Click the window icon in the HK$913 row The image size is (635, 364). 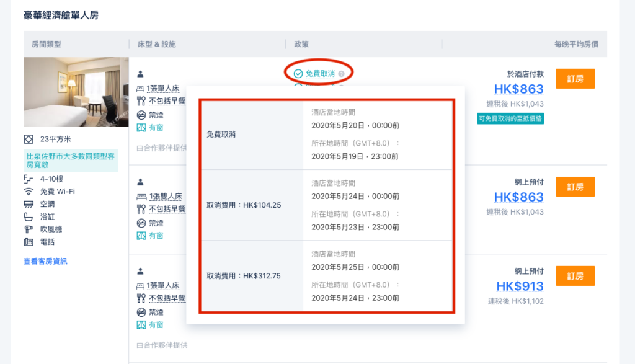(x=141, y=325)
